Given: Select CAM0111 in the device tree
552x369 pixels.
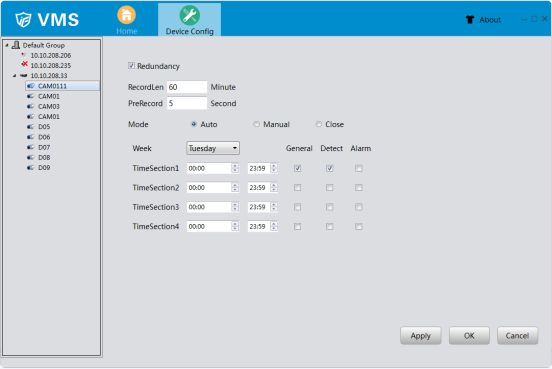Looking at the screenshot, I should pos(63,86).
